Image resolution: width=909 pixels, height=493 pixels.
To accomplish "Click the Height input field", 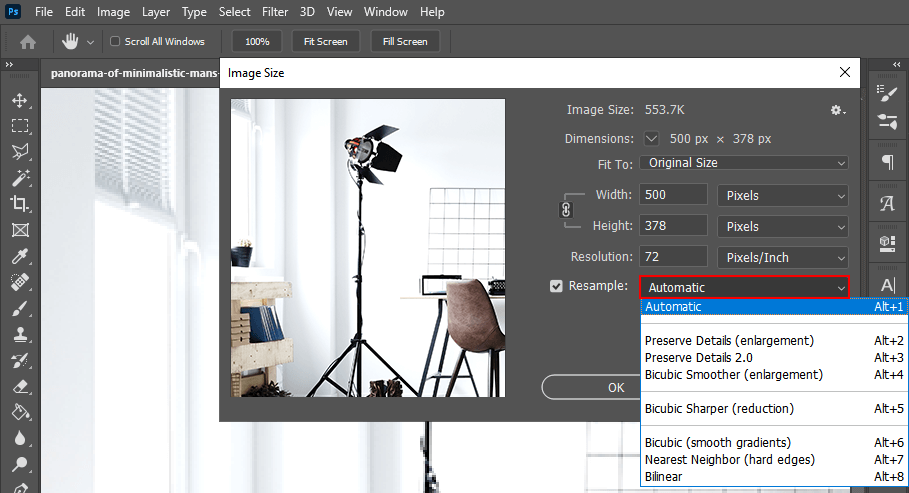I will 674,226.
